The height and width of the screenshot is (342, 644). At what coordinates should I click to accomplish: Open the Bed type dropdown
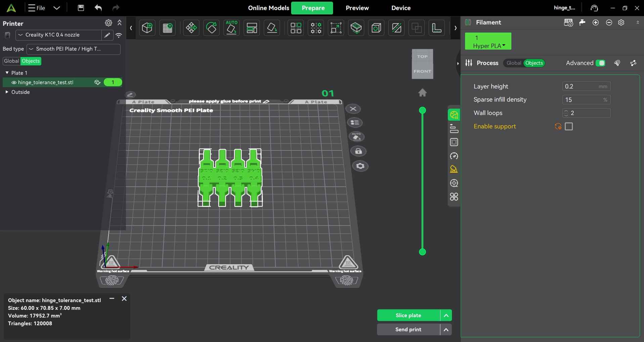(x=73, y=49)
